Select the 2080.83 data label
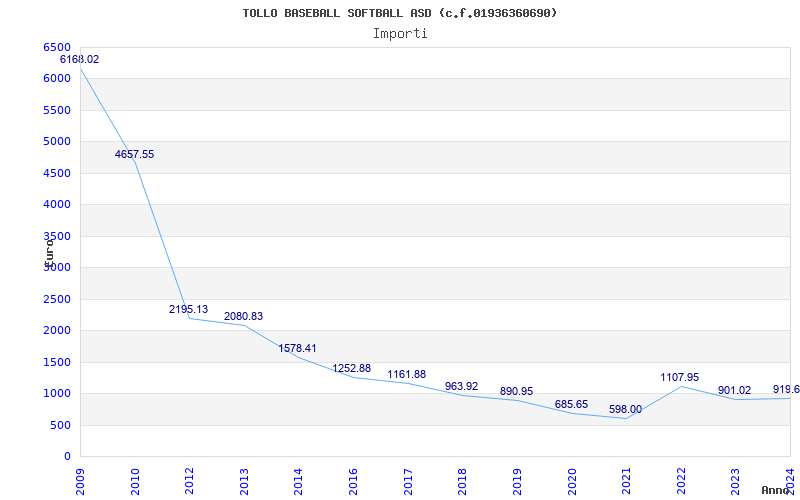 (x=243, y=316)
